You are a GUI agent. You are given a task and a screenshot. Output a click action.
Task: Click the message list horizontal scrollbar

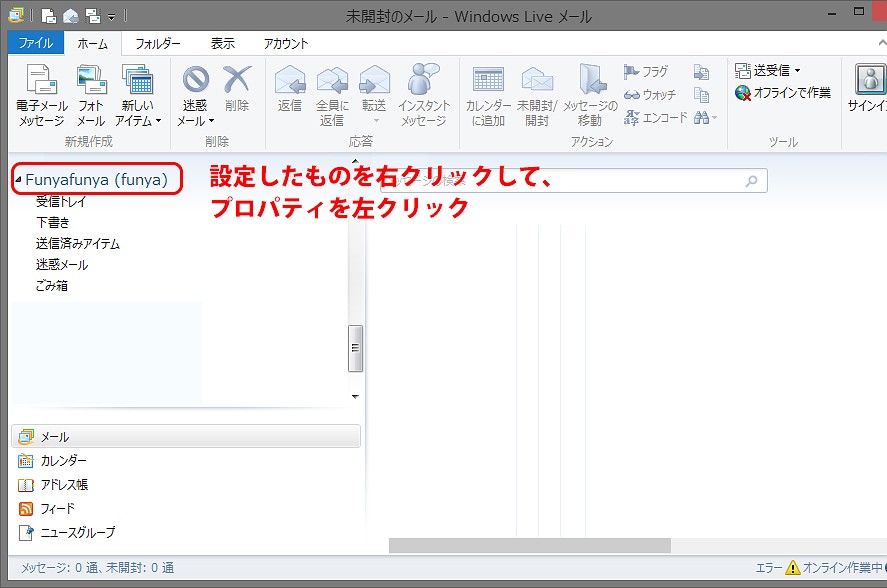coord(529,546)
